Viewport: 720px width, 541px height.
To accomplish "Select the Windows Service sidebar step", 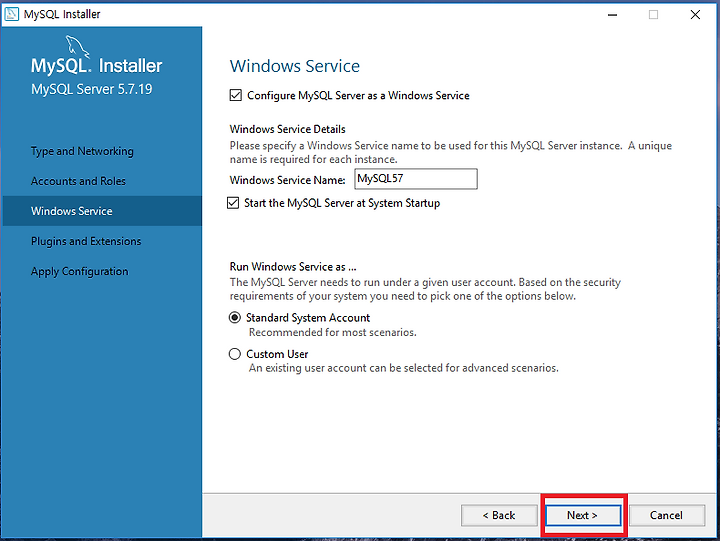I will (102, 211).
